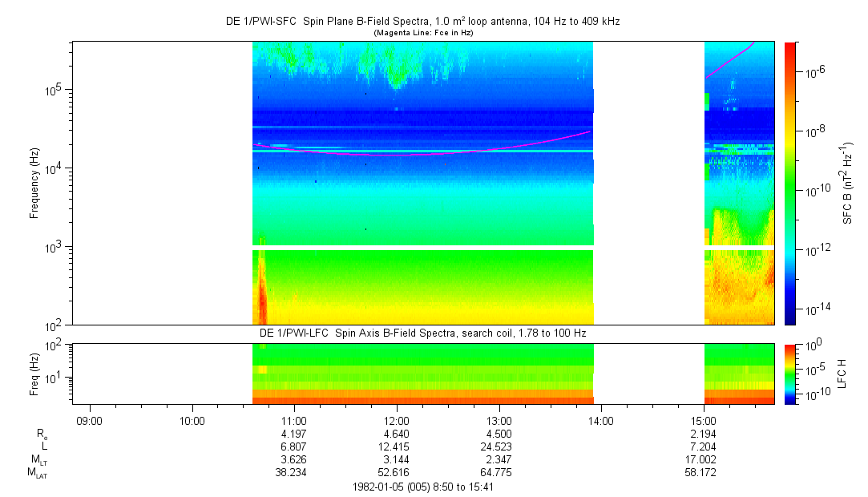
Task: Click the DE 1/PWI-LFC spin axis title
Action: [x=423, y=333]
